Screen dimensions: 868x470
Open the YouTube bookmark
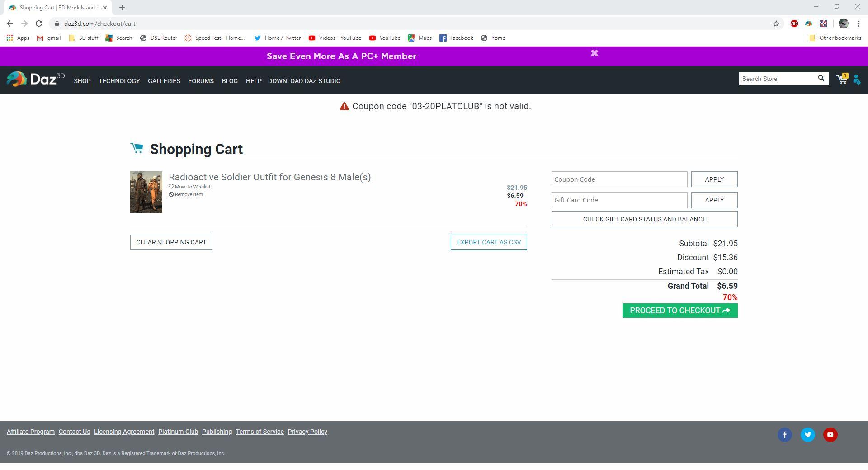(385, 38)
